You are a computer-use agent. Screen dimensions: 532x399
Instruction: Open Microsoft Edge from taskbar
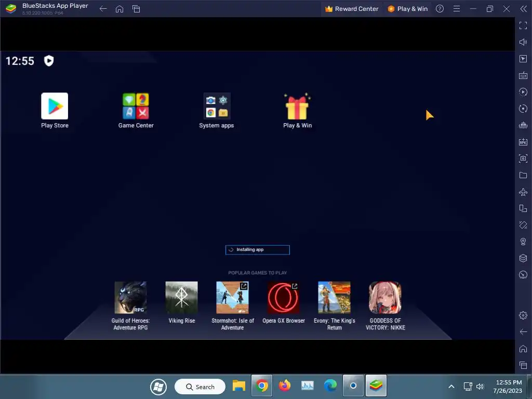pos(330,385)
